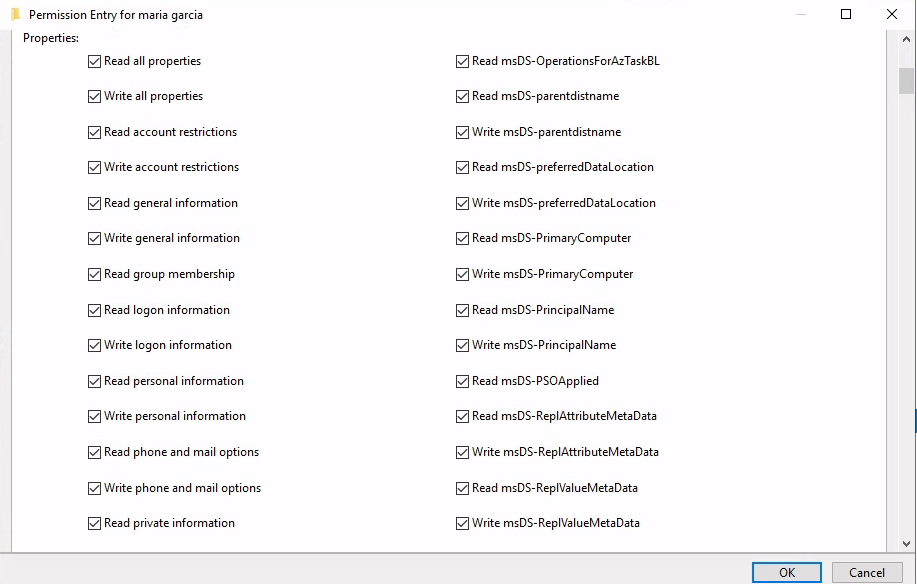The image size is (917, 584).
Task: Toggle Read phone and mail options checkbox
Action: pos(94,452)
